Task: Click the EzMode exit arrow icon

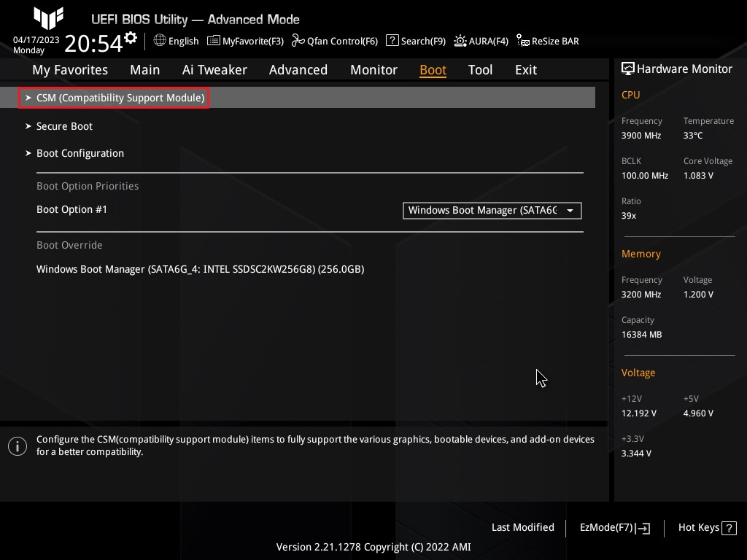Action: pyautogui.click(x=643, y=528)
